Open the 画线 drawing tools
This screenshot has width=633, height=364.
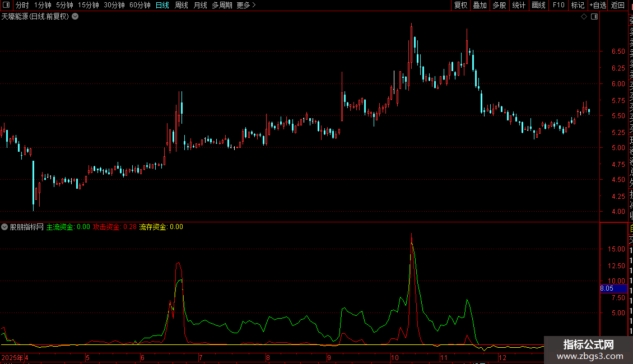point(538,5)
